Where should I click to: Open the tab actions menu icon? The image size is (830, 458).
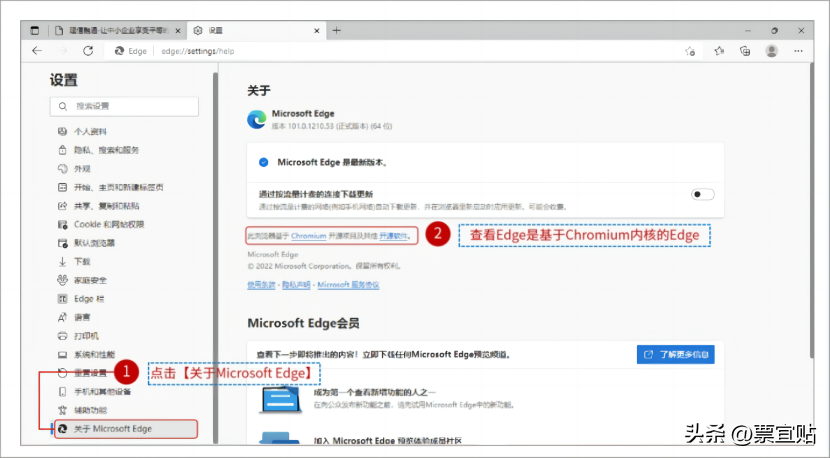[35, 31]
